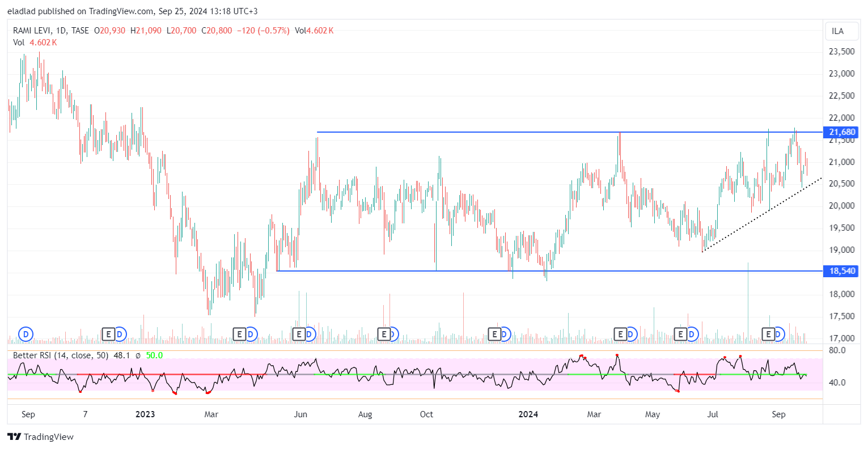Click the published-on TradingView.com header text

(x=132, y=11)
